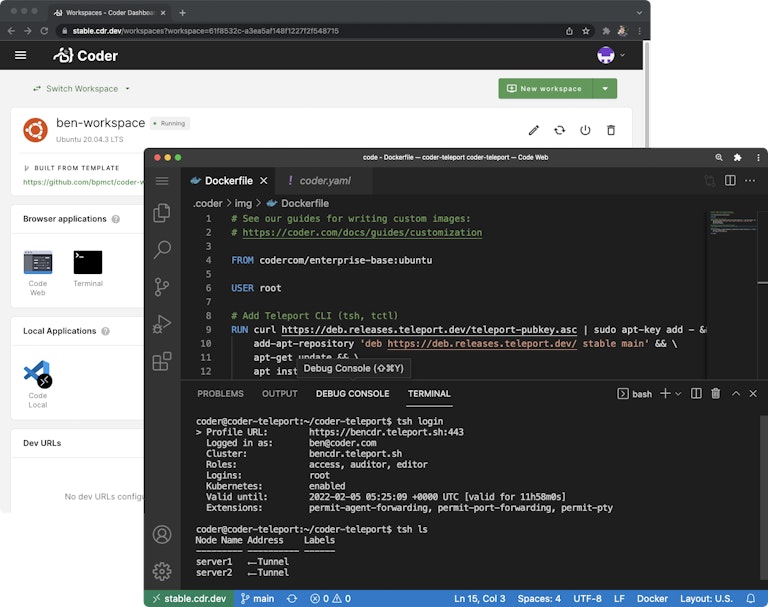Select the coder.yaml editor tab
The width and height of the screenshot is (768, 607).
pyautogui.click(x=323, y=181)
